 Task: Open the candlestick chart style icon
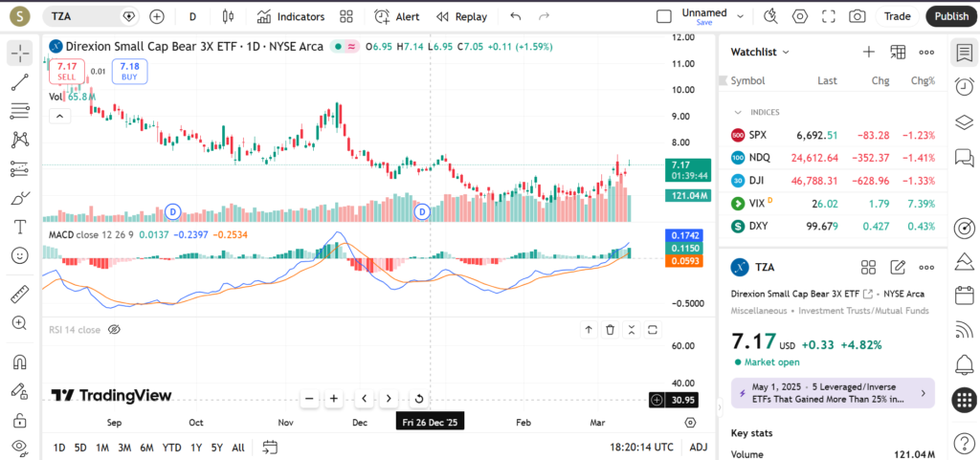tap(227, 16)
